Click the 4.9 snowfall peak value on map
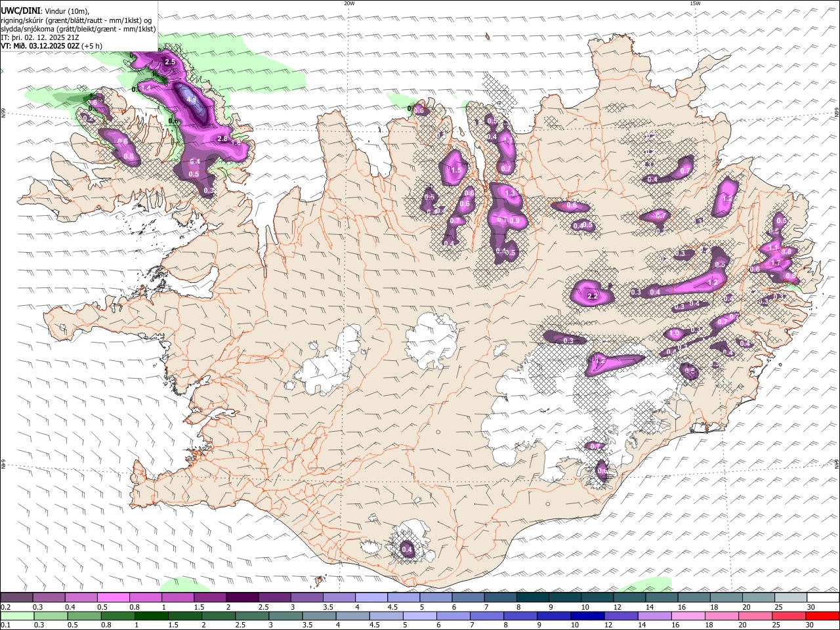Viewport: 840px width, 630px height. [192, 99]
